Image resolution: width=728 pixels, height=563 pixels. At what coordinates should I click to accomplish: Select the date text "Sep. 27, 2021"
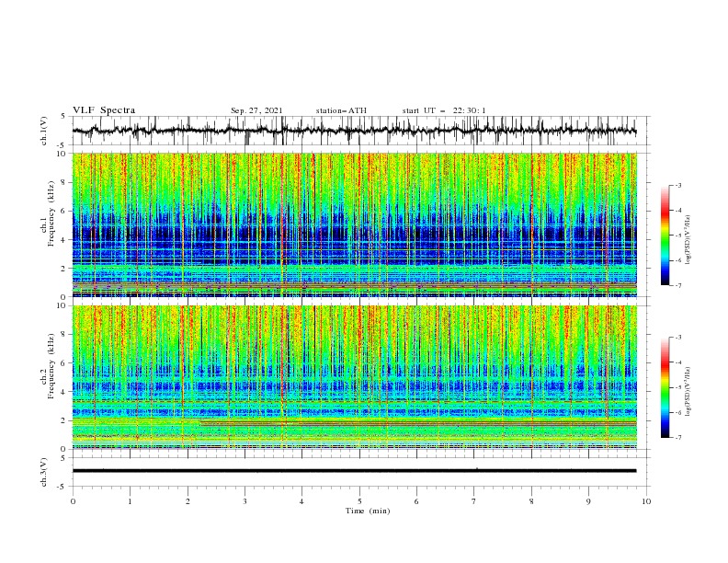256,110
